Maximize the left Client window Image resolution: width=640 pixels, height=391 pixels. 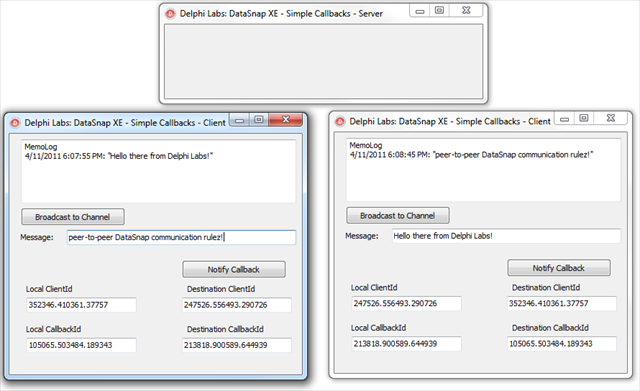[x=259, y=120]
